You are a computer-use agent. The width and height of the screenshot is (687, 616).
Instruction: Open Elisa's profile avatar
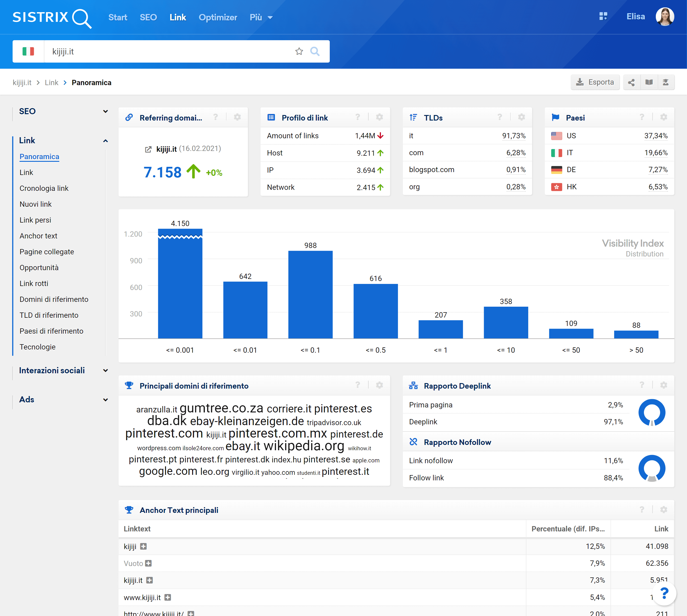(665, 17)
